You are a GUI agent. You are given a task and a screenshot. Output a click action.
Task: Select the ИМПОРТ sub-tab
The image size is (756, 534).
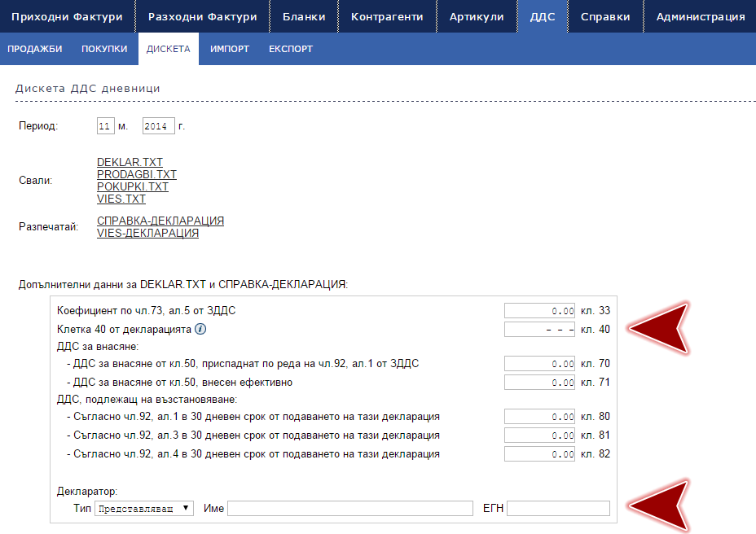pos(230,49)
